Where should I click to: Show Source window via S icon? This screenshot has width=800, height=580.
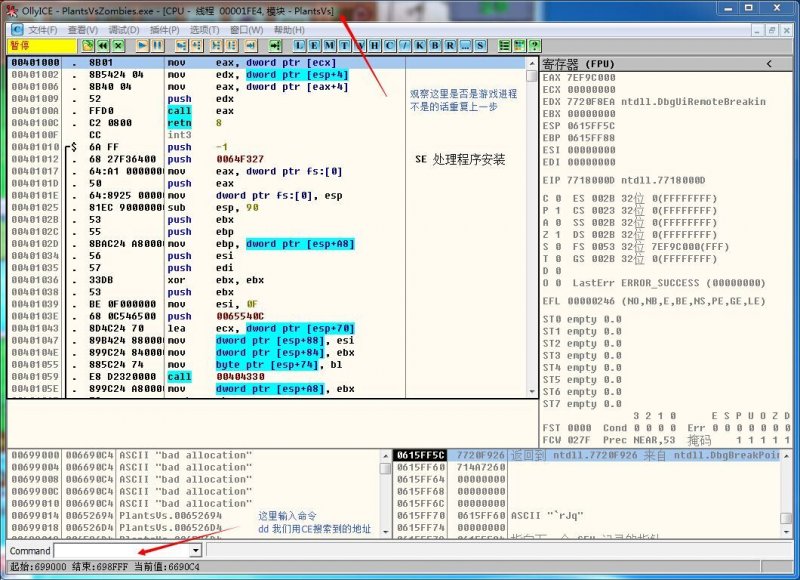[x=480, y=46]
